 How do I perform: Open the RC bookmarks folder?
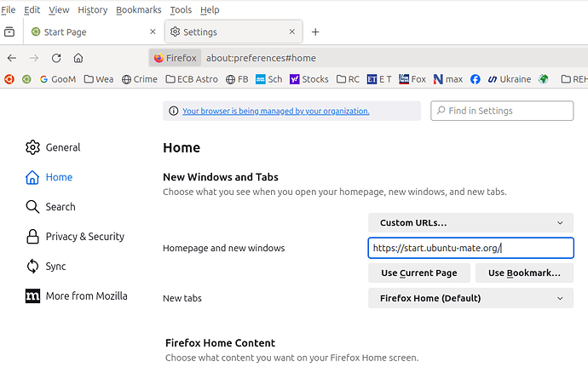pyautogui.click(x=348, y=79)
